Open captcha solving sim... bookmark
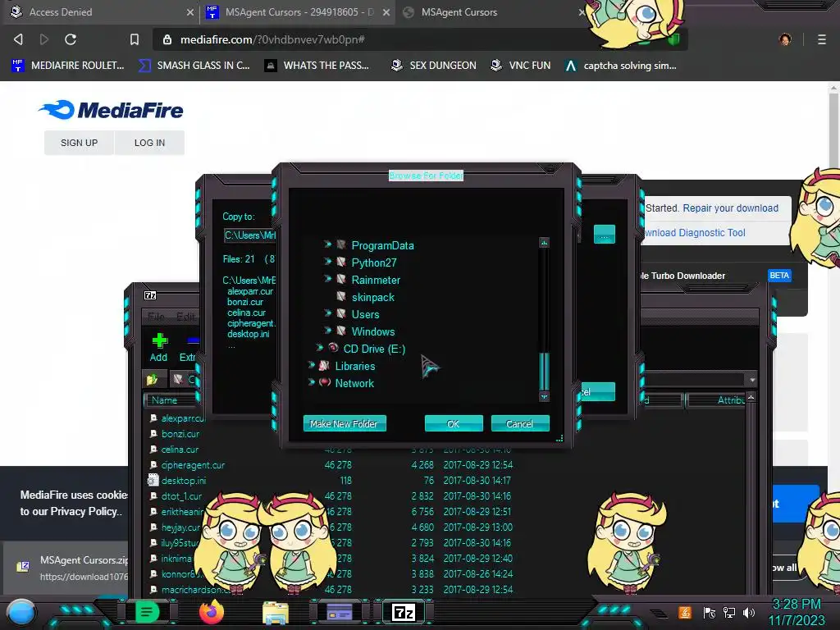This screenshot has width=840, height=630. coord(620,66)
